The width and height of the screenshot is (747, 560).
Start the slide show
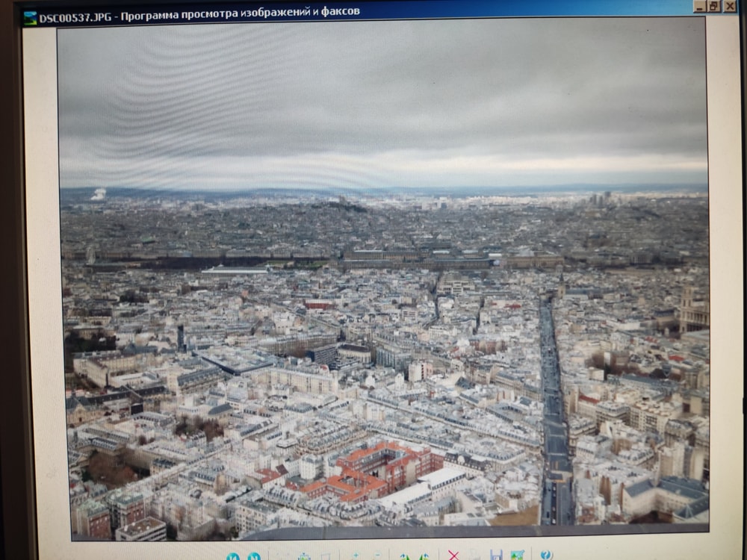click(326, 556)
